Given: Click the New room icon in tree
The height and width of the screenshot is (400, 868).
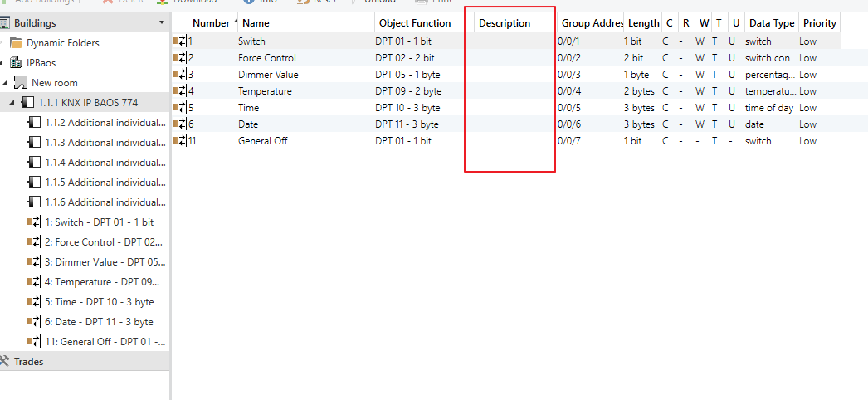Looking at the screenshot, I should 22,83.
